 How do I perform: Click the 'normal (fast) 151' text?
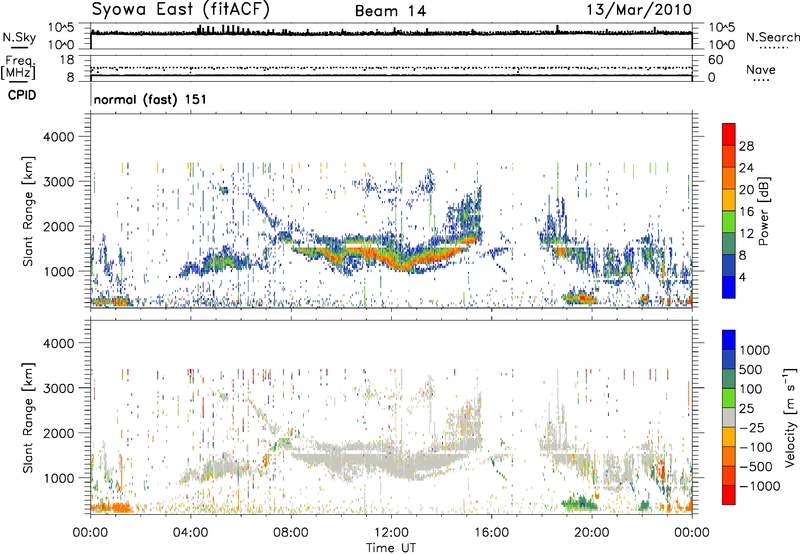(x=150, y=99)
